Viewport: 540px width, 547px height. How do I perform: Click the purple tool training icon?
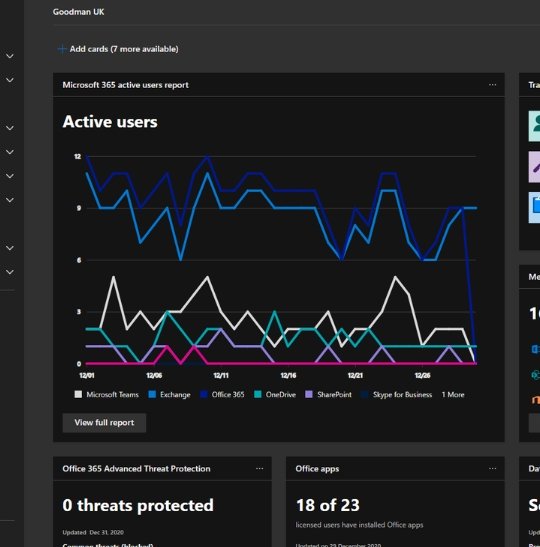pyautogui.click(x=534, y=167)
